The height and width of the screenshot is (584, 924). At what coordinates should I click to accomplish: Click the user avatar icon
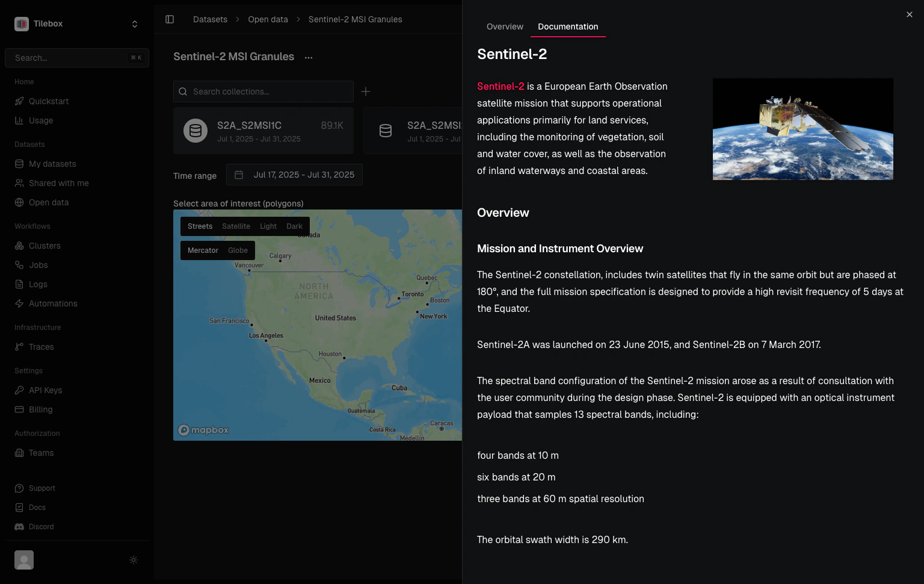(24, 560)
